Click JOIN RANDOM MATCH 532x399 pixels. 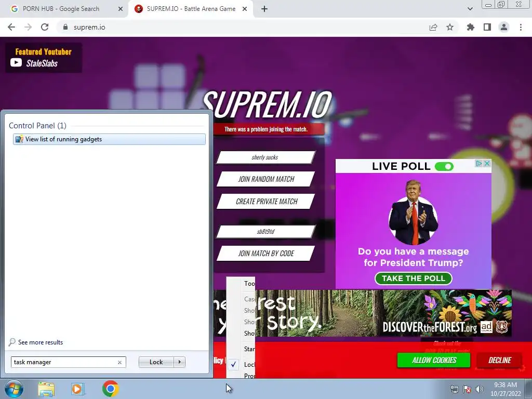(265, 179)
